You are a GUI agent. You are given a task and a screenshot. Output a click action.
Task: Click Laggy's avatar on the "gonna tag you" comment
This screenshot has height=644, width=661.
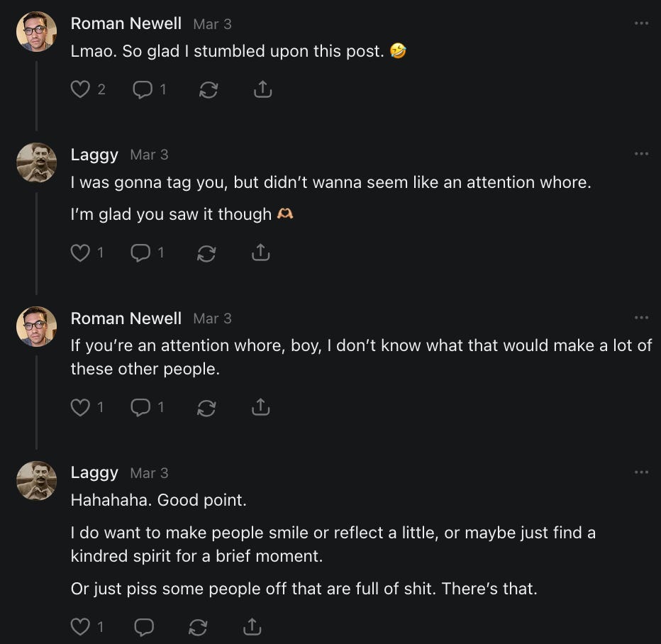click(x=36, y=162)
